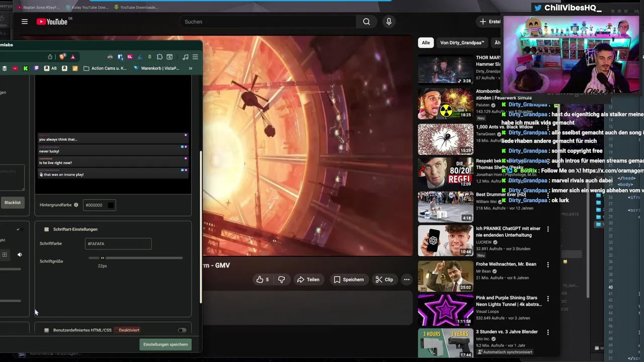Open the black Hintergrundfarbe color swatch
Image resolution: width=644 pixels, height=362 pixels.
110,205
